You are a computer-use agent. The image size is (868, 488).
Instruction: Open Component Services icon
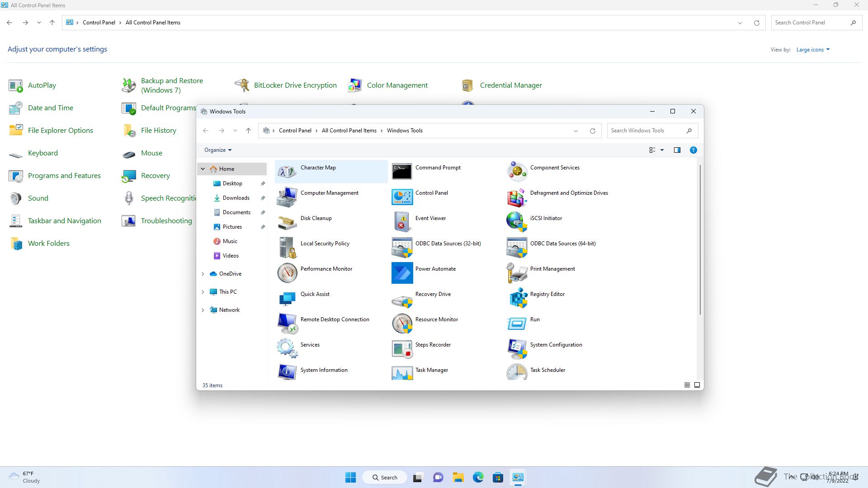coord(517,172)
